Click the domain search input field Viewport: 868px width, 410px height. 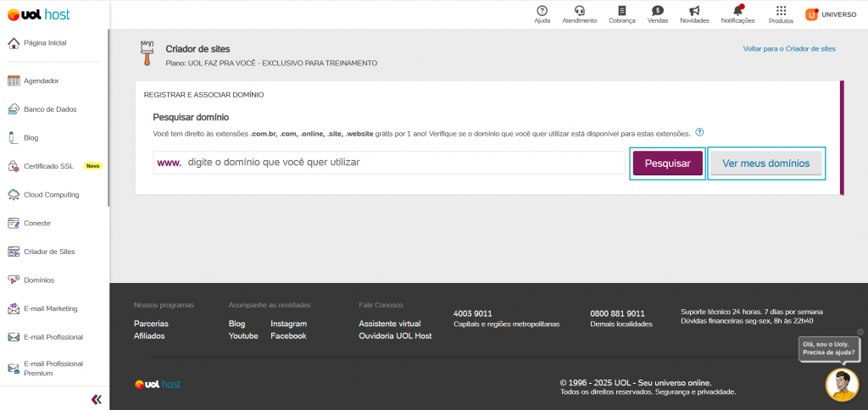pos(389,163)
